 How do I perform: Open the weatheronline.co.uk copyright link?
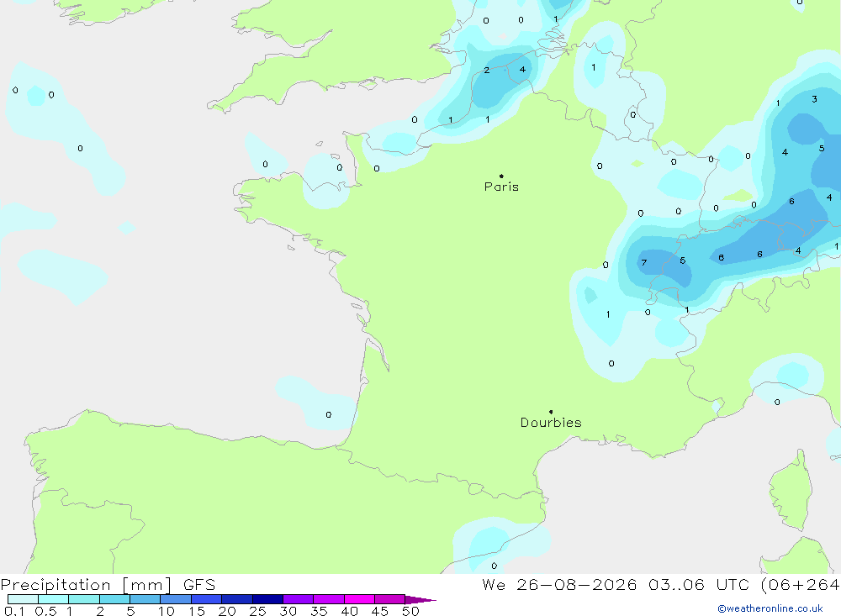[x=770, y=608]
